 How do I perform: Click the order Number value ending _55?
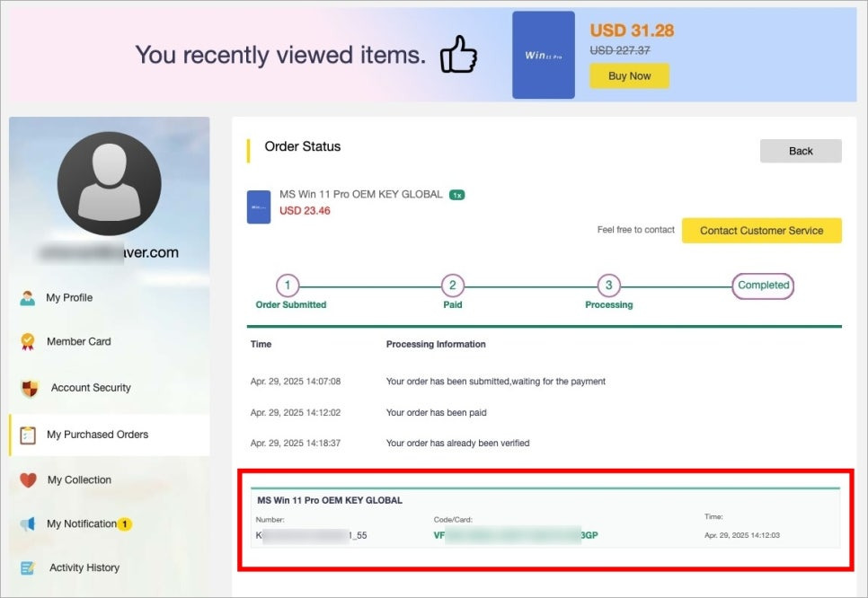tap(311, 535)
